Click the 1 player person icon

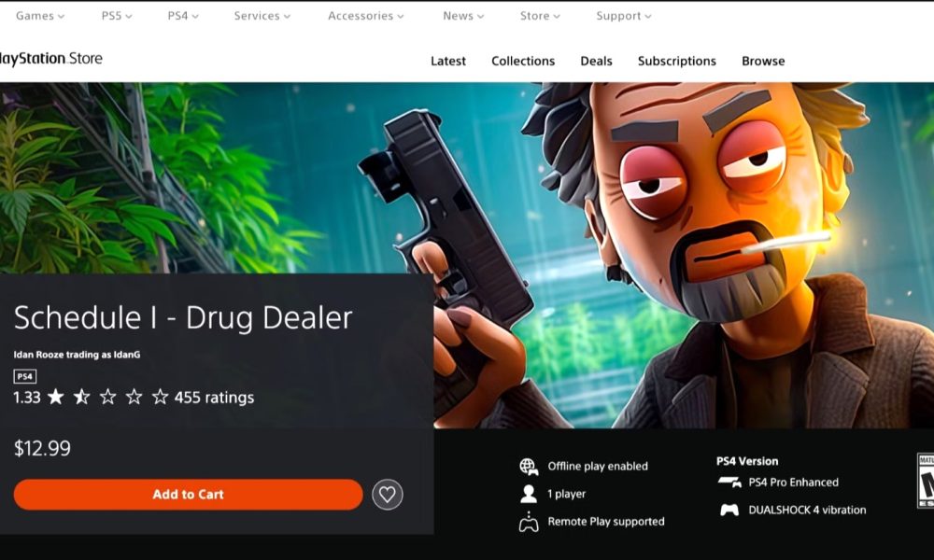click(529, 494)
